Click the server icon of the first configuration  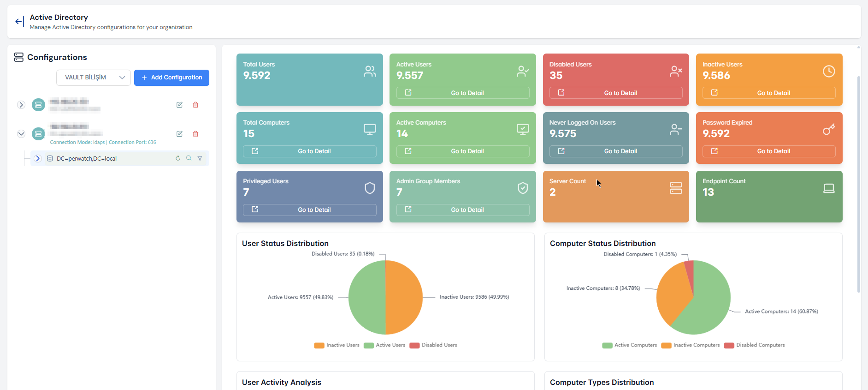[x=38, y=105]
